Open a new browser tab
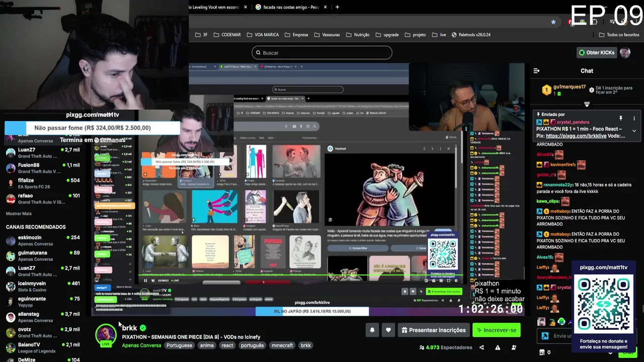The image size is (644, 362). click(x=337, y=7)
